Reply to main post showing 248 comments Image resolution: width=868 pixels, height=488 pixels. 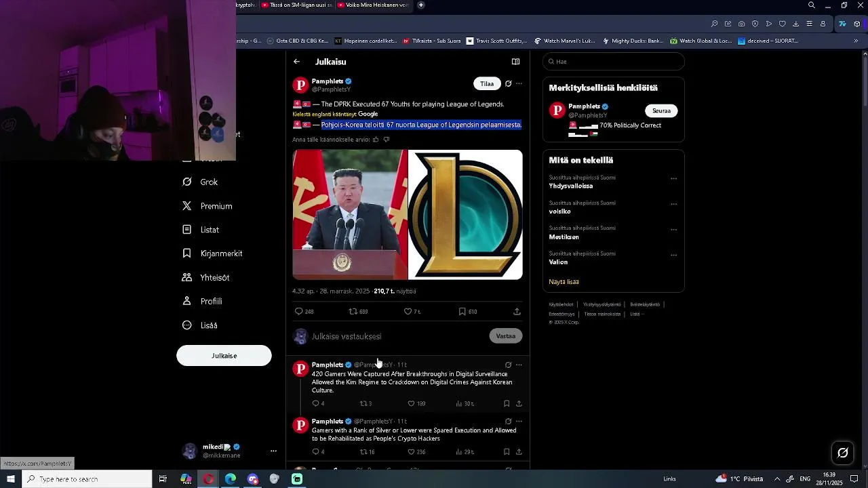tap(304, 312)
